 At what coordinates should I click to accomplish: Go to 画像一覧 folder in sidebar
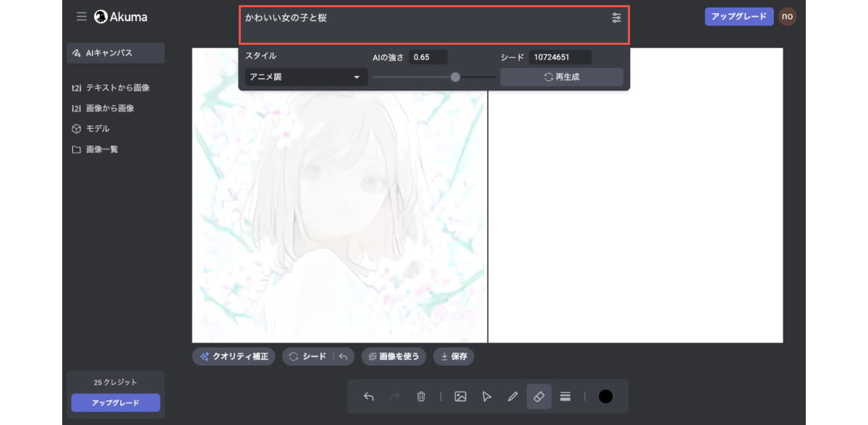click(101, 149)
